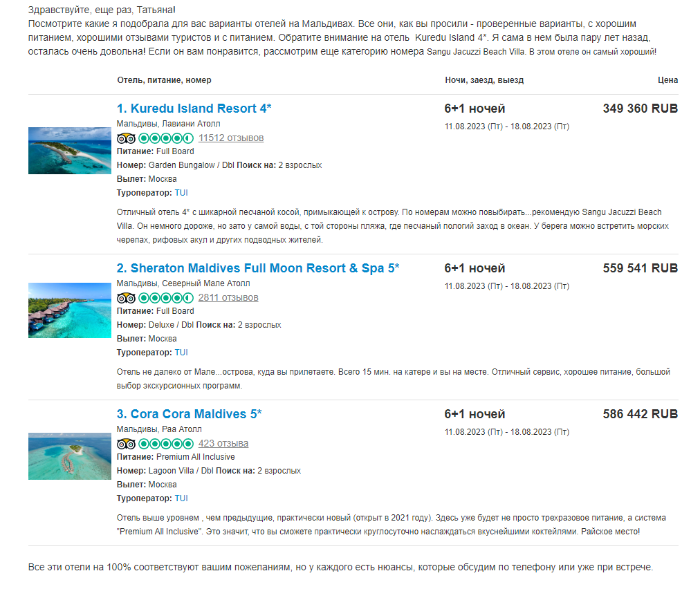Open Sheraton Maldives Full Moon Resort & Spa link
The image size is (700, 589).
(x=257, y=268)
